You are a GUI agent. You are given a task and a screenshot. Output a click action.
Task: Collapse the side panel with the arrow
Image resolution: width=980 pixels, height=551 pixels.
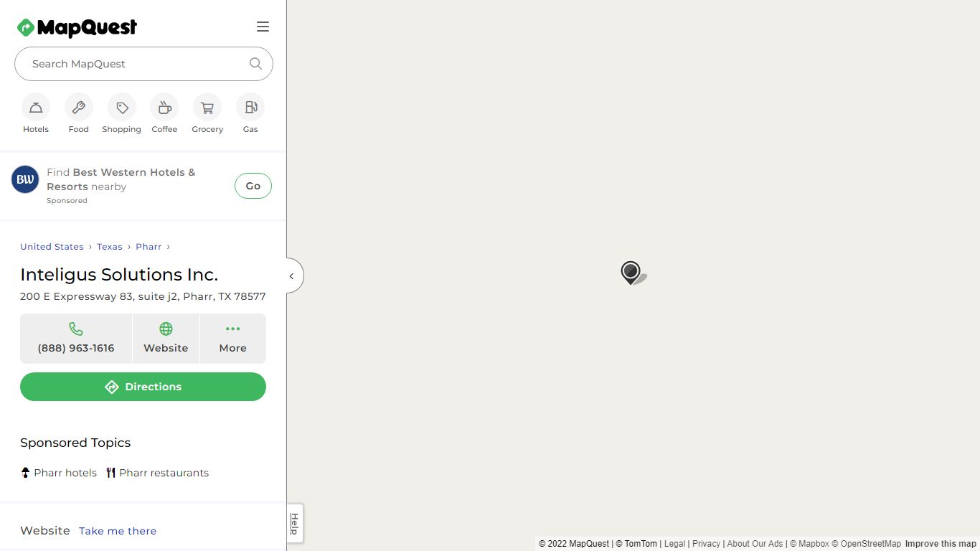[293, 276]
